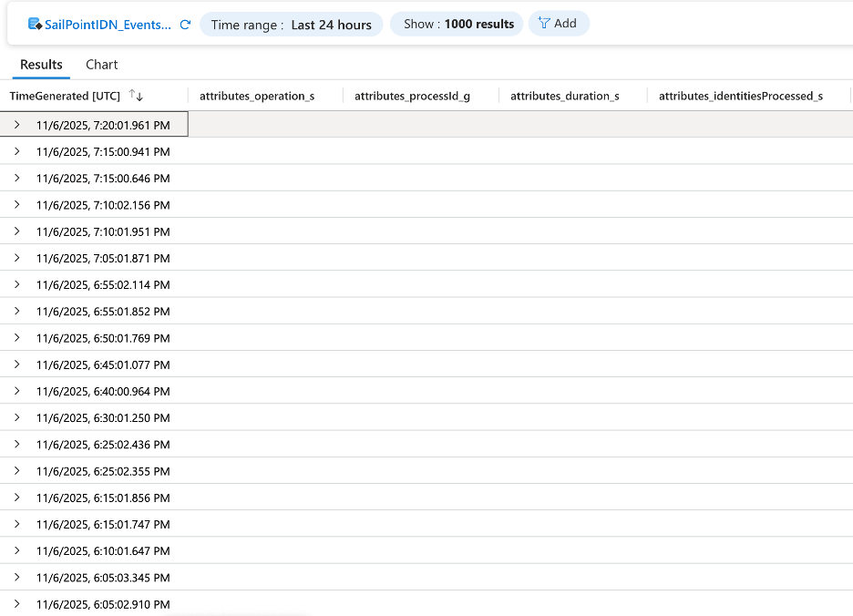Click attributes_identitiesProcessed_s column header
Screen dimensions: 853x616
click(x=740, y=96)
